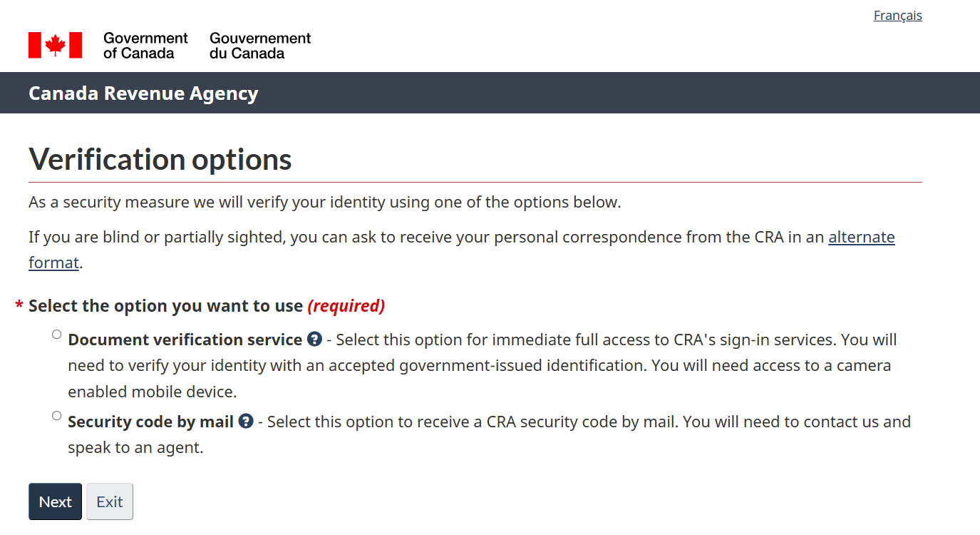Select the Security code by mail radio button

[57, 416]
